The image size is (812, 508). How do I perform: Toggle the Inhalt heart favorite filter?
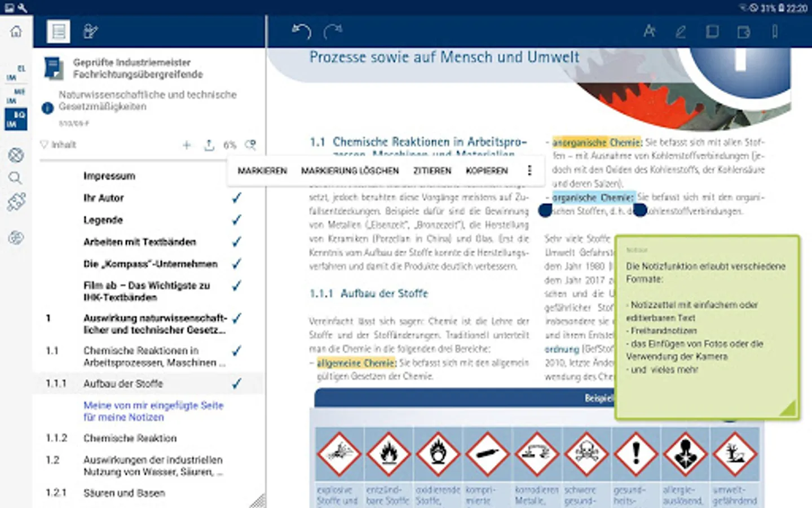coord(44,144)
